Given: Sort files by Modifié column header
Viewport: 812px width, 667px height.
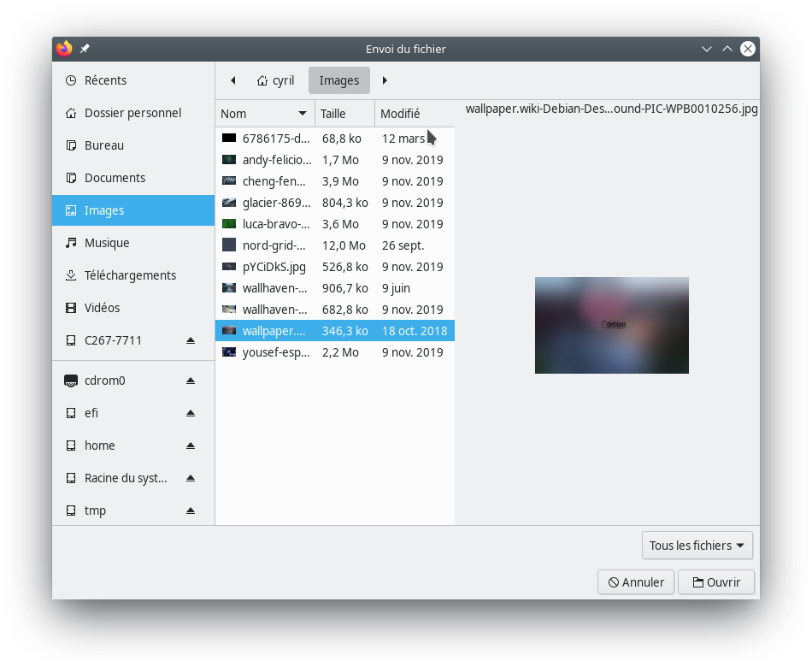Looking at the screenshot, I should coord(413,114).
